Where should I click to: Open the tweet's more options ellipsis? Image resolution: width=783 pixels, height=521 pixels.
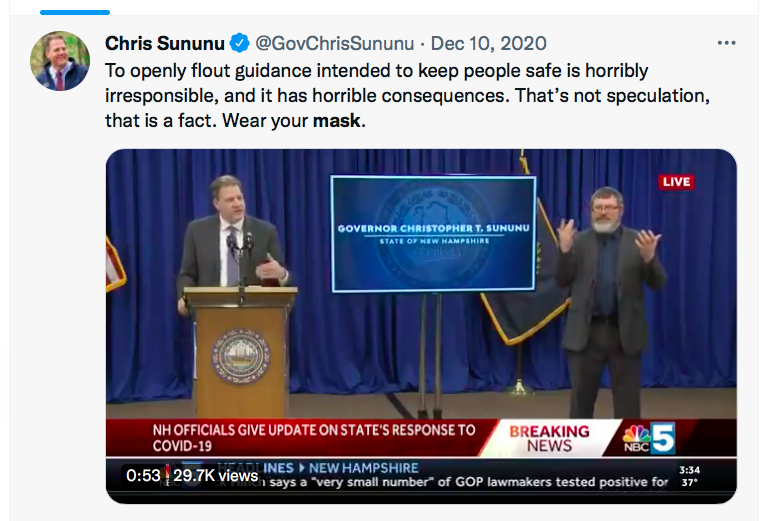click(726, 44)
